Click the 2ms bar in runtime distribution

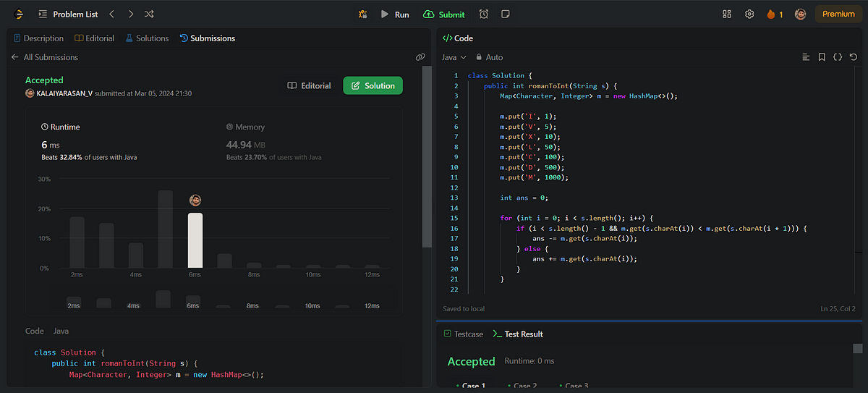click(x=77, y=242)
